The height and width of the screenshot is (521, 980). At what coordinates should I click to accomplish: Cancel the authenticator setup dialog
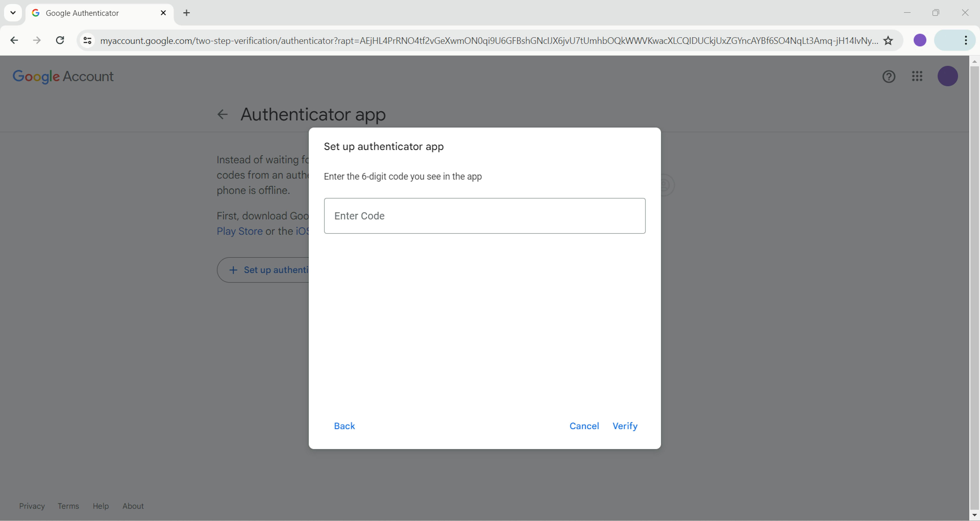tap(584, 426)
